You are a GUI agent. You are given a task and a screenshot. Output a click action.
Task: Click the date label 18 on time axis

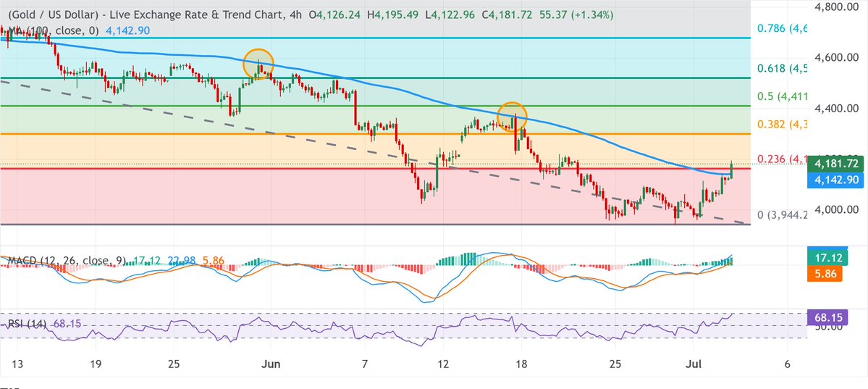pos(521,364)
